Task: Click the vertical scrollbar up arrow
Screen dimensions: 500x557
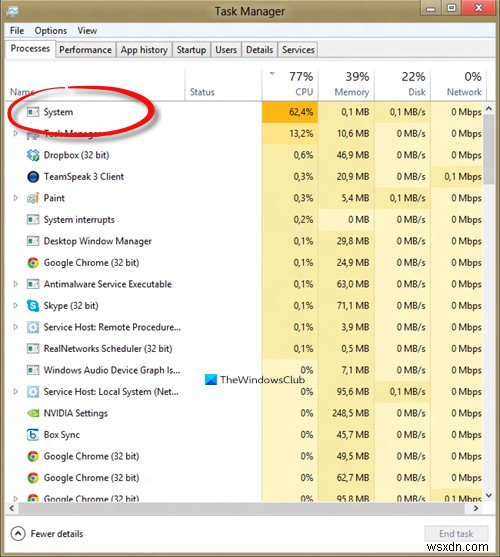Action: (x=489, y=108)
